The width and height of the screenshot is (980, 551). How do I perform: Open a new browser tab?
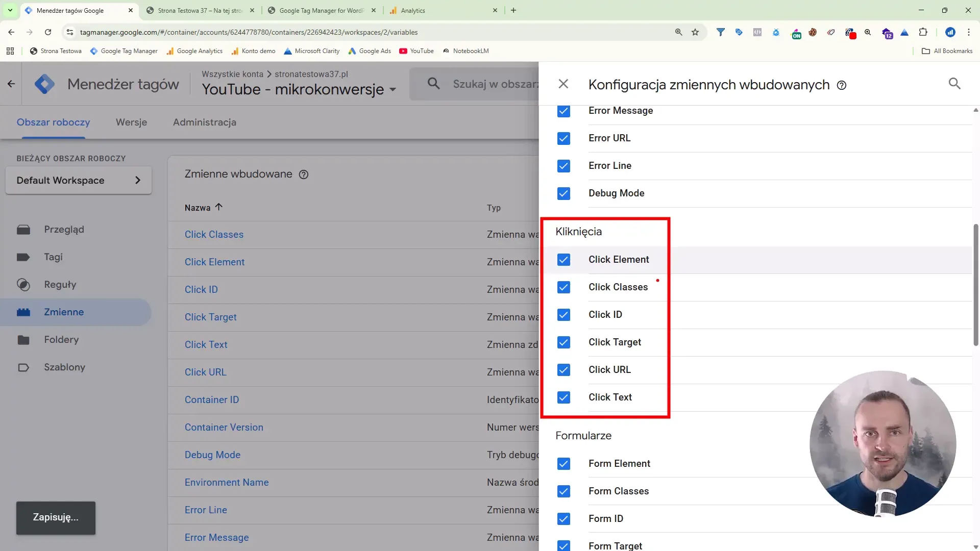[513, 10]
